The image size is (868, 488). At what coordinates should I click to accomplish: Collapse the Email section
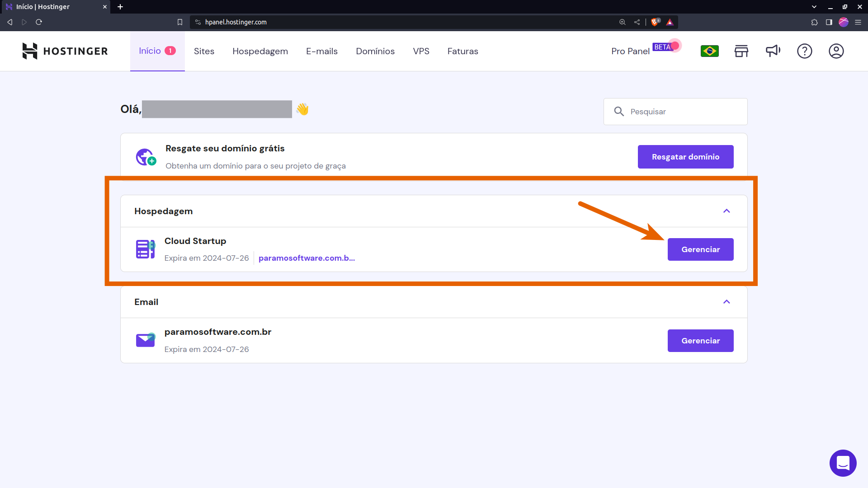click(726, 302)
